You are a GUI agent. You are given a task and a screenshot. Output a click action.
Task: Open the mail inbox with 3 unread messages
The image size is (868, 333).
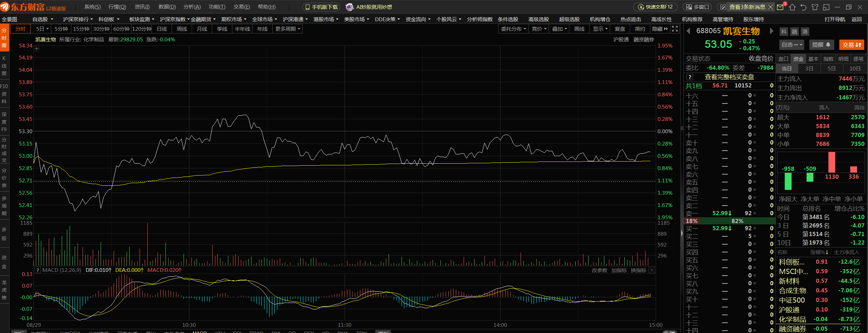tap(780, 7)
